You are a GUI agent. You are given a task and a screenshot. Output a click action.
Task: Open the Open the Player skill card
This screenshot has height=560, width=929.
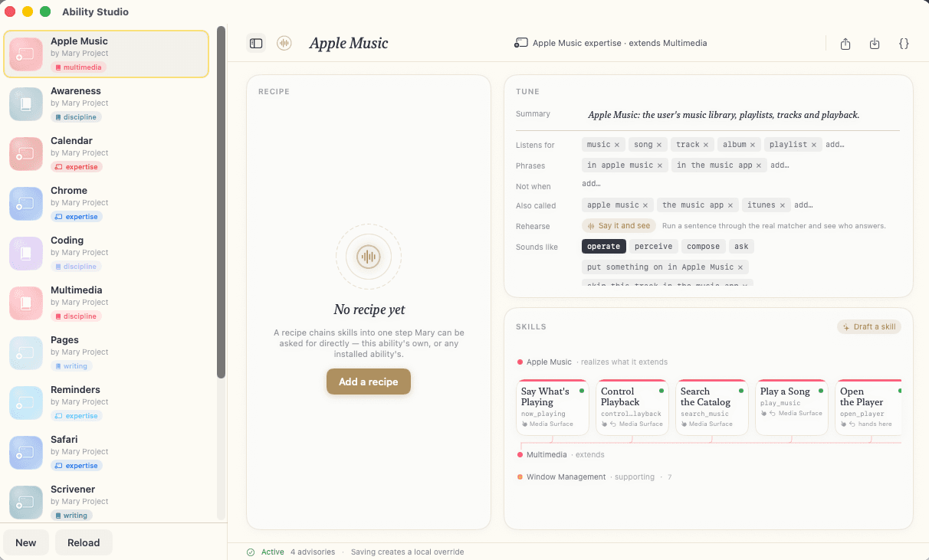[868, 408]
